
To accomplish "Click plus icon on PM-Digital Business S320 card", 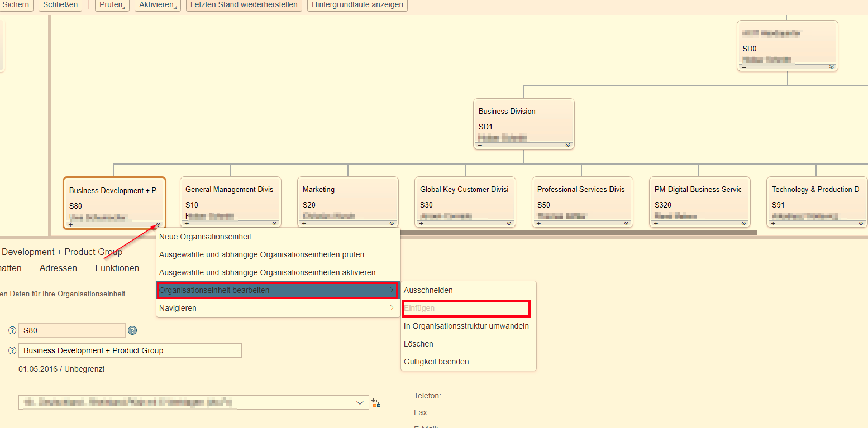I will coord(656,223).
